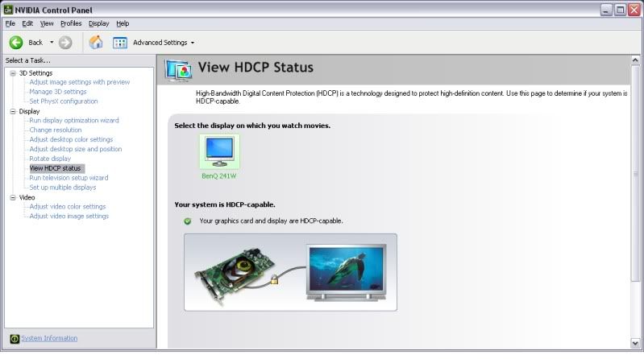Click the System Information icon
This screenshot has height=359, width=644.
tap(15, 339)
